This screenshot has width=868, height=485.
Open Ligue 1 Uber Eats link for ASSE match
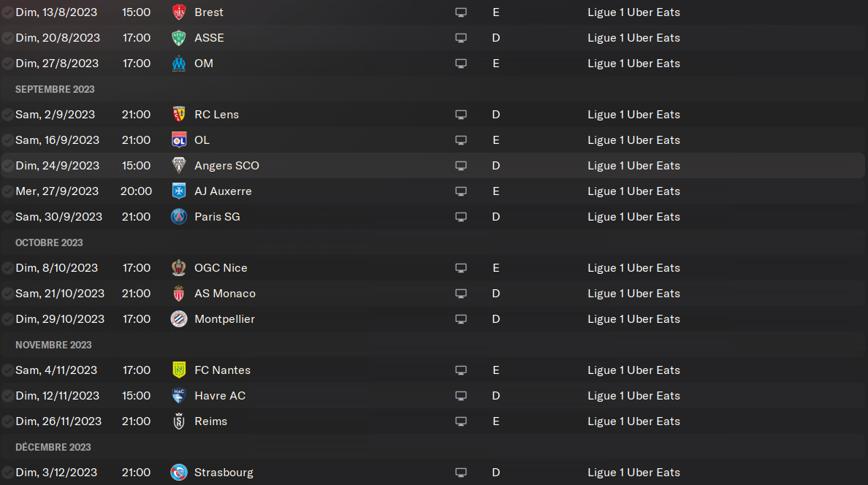(633, 38)
